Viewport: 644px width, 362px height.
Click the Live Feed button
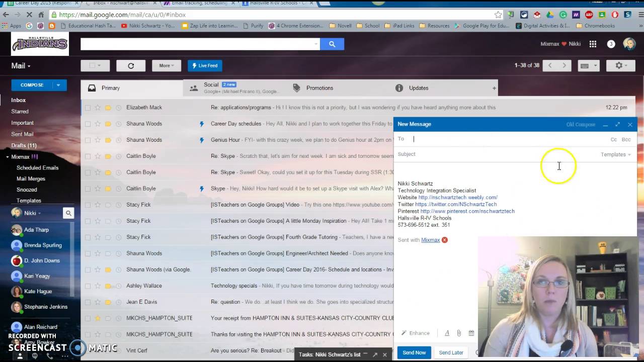click(205, 65)
